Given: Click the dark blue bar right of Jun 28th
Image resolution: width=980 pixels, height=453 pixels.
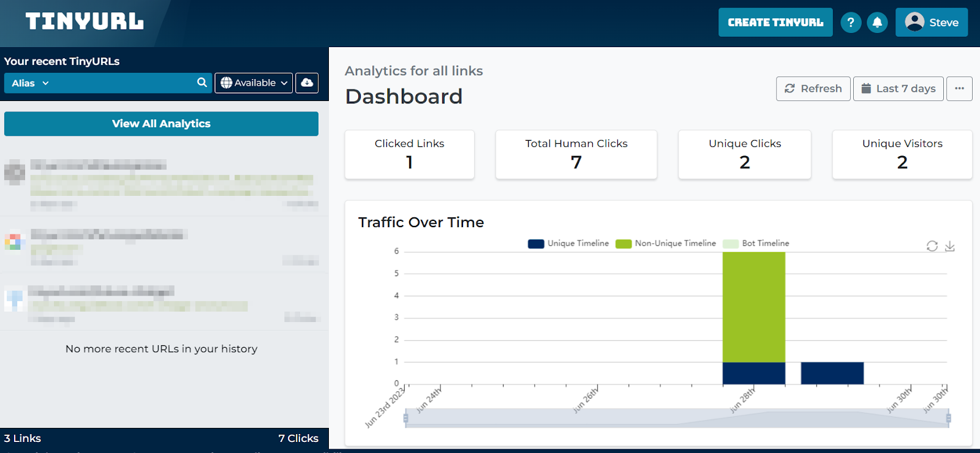Looking at the screenshot, I should 832,373.
